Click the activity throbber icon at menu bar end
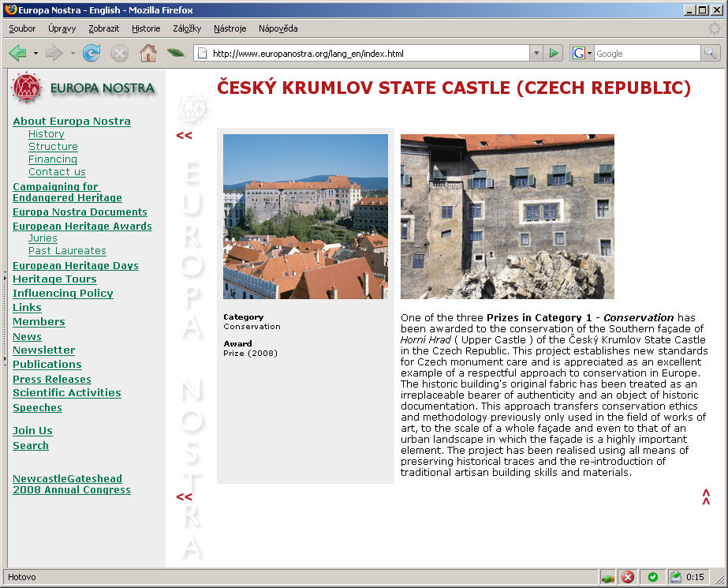 [x=714, y=28]
